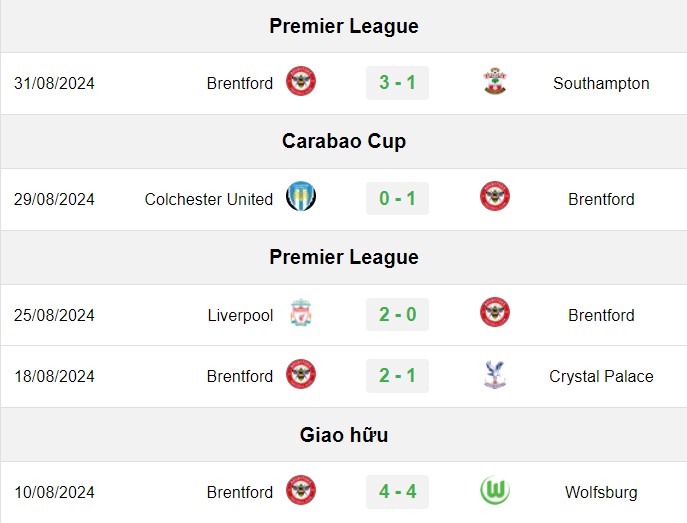Click the Liverpool club crest
Viewport: 687px width, 523px height.
[301, 313]
